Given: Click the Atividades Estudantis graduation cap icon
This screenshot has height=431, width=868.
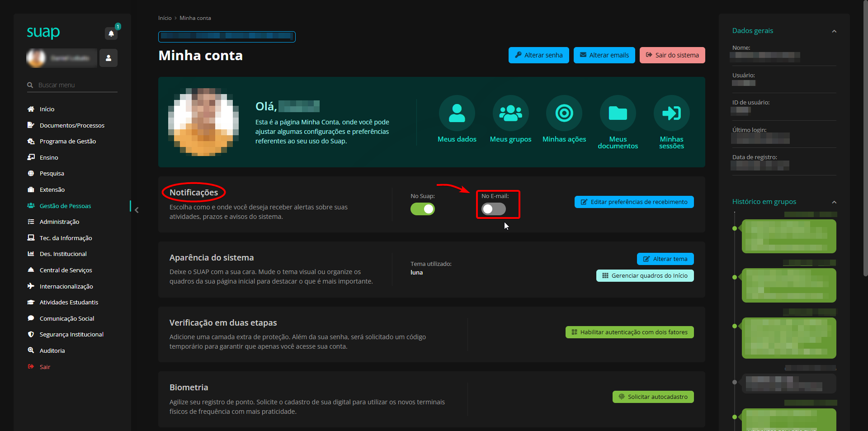Looking at the screenshot, I should 31,302.
